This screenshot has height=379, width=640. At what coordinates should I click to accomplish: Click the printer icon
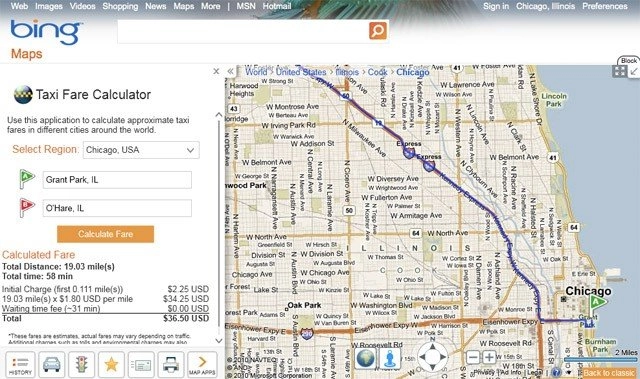click(x=171, y=364)
